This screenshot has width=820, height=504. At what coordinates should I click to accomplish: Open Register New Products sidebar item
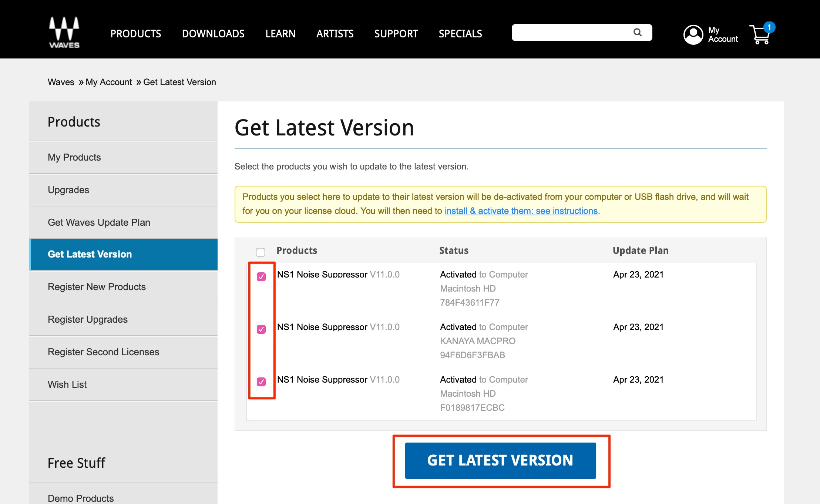[123, 287]
